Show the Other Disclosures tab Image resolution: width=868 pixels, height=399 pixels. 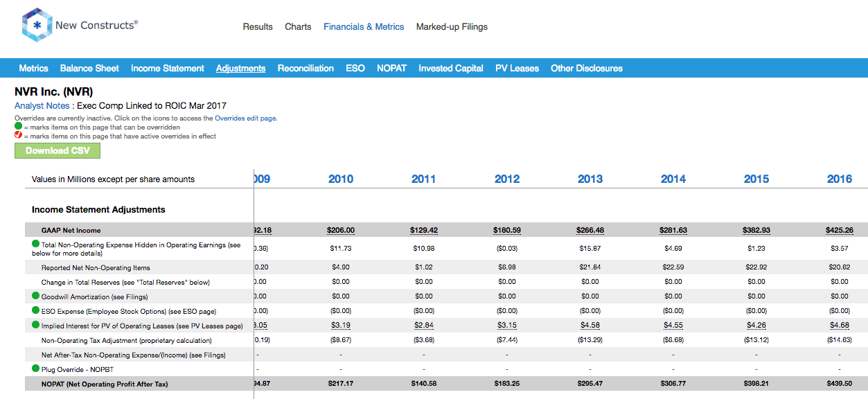click(587, 68)
